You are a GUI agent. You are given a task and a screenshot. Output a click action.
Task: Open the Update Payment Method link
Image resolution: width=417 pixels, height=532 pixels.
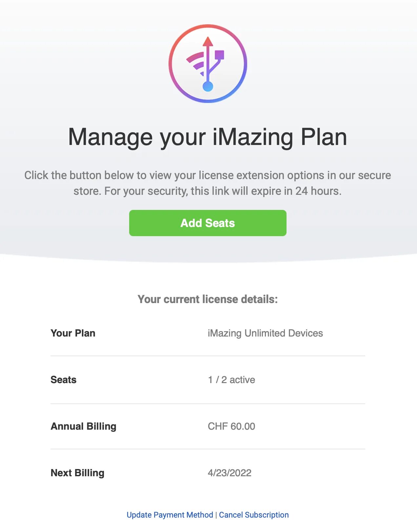(x=170, y=515)
